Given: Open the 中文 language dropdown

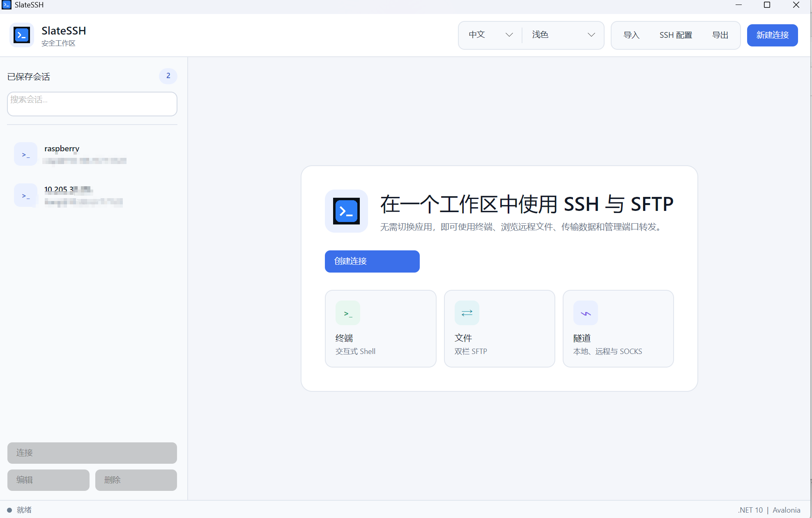Looking at the screenshot, I should [490, 35].
